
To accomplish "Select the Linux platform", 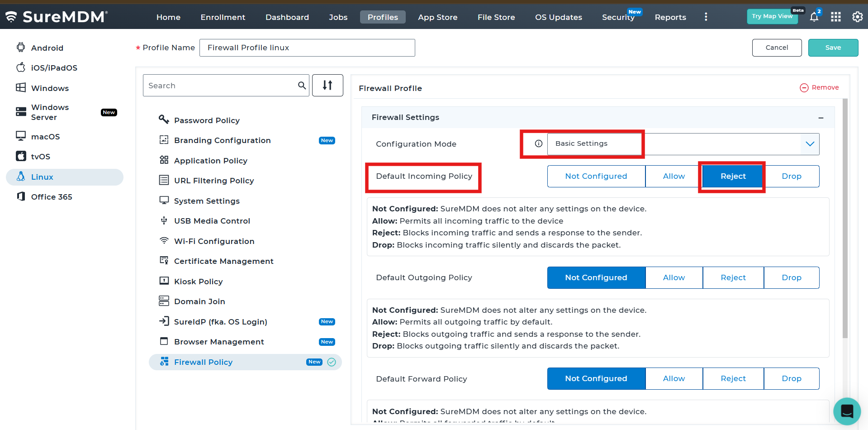I will point(65,177).
